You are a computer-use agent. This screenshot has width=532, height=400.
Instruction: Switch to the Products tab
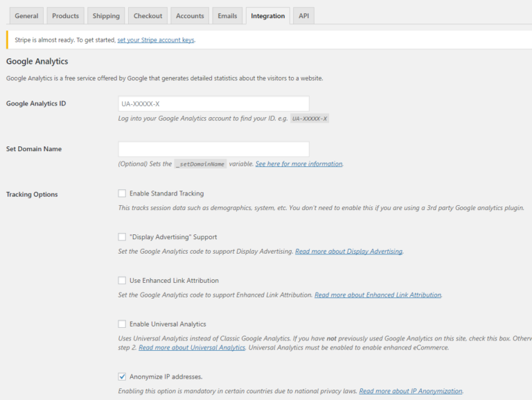(x=66, y=16)
